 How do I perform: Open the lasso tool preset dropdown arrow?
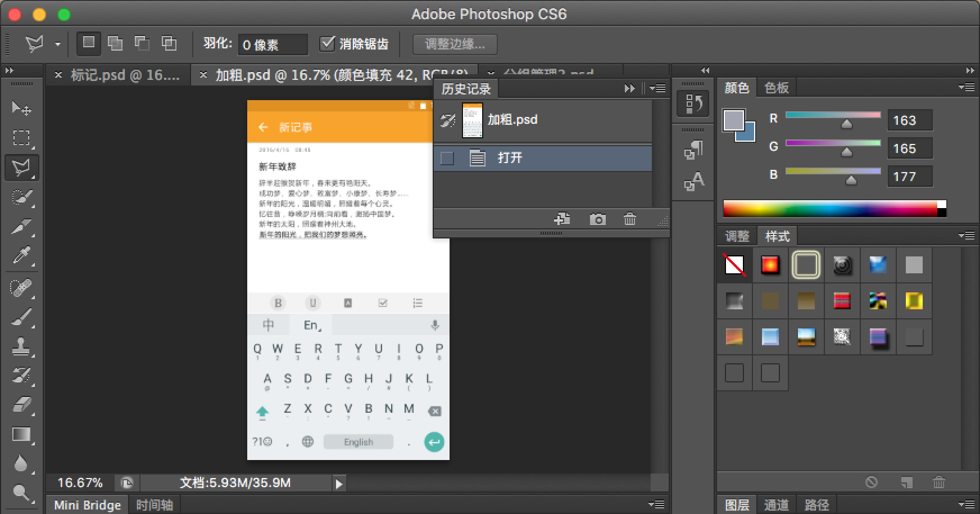(x=57, y=44)
